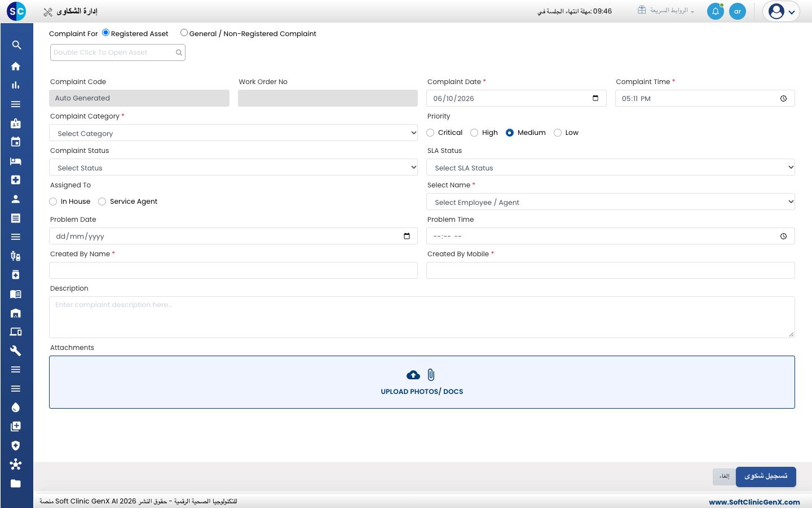Screen dimensions: 812x508
Task: Expand the quick links menu in header
Action: tap(666, 11)
